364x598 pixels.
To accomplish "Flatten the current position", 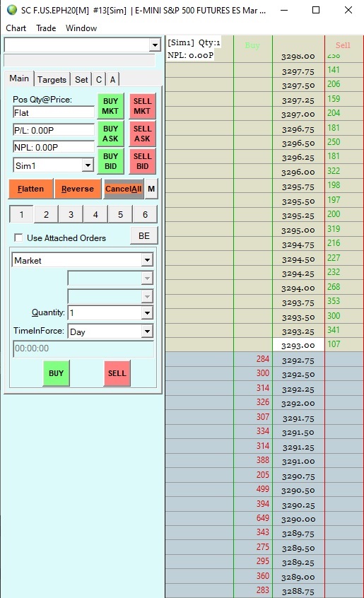I will [x=30, y=189].
